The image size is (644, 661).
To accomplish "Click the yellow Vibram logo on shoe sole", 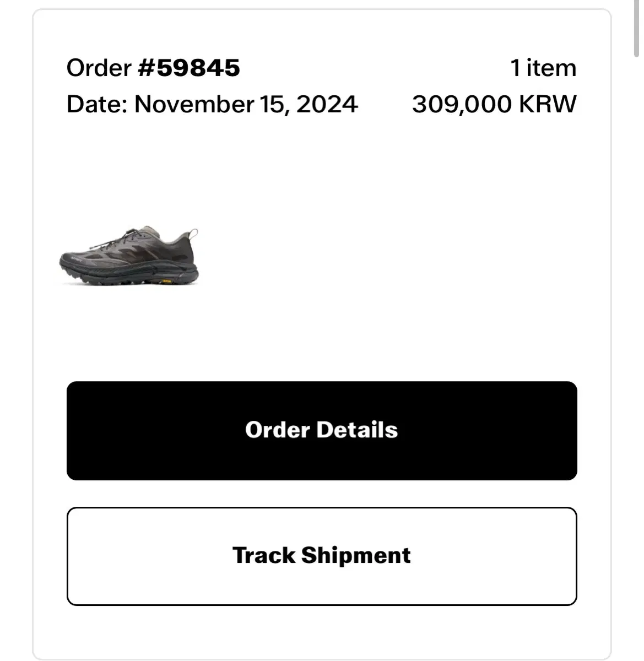I will [166, 281].
